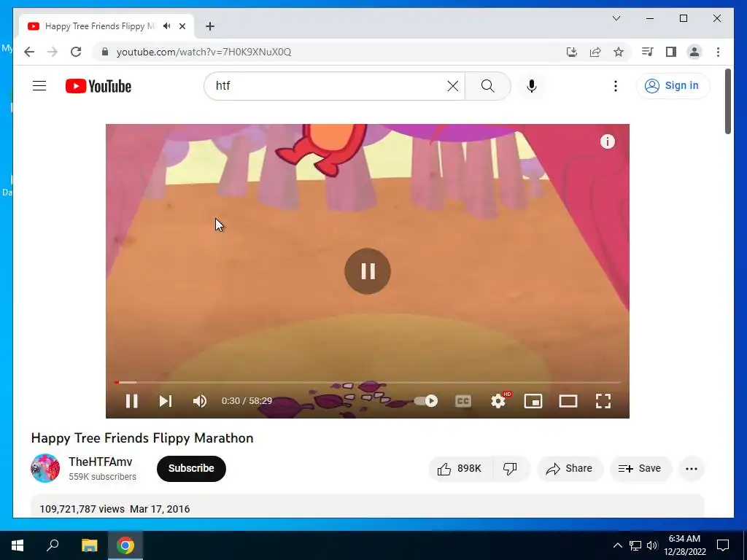Go back in Chrome
Image resolution: width=747 pixels, height=560 pixels.
pyautogui.click(x=29, y=52)
